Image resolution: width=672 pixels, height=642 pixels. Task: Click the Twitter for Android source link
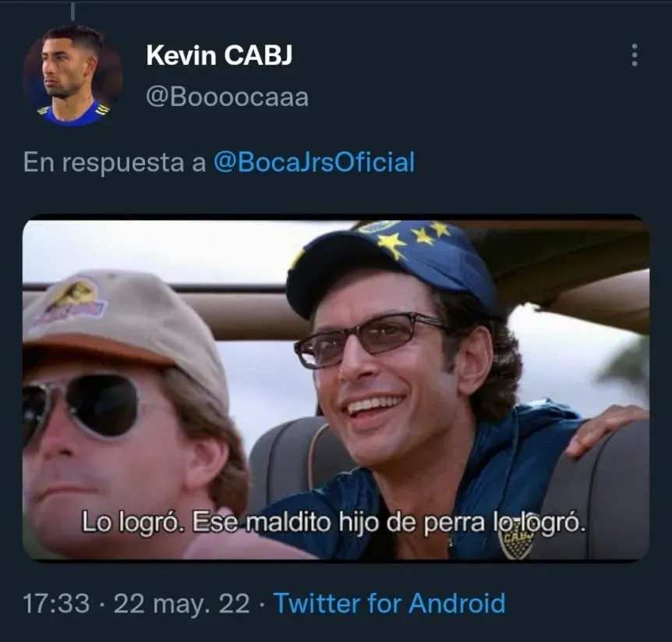(389, 604)
